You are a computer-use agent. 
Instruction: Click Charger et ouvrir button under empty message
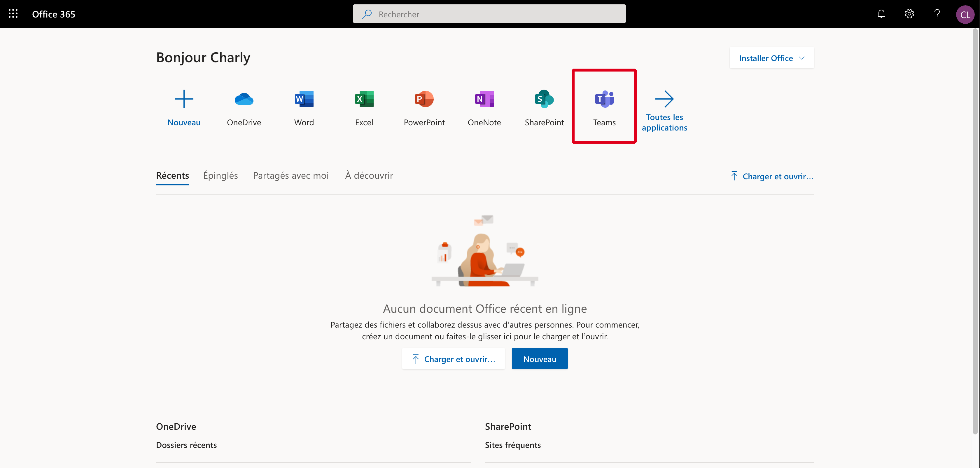454,359
